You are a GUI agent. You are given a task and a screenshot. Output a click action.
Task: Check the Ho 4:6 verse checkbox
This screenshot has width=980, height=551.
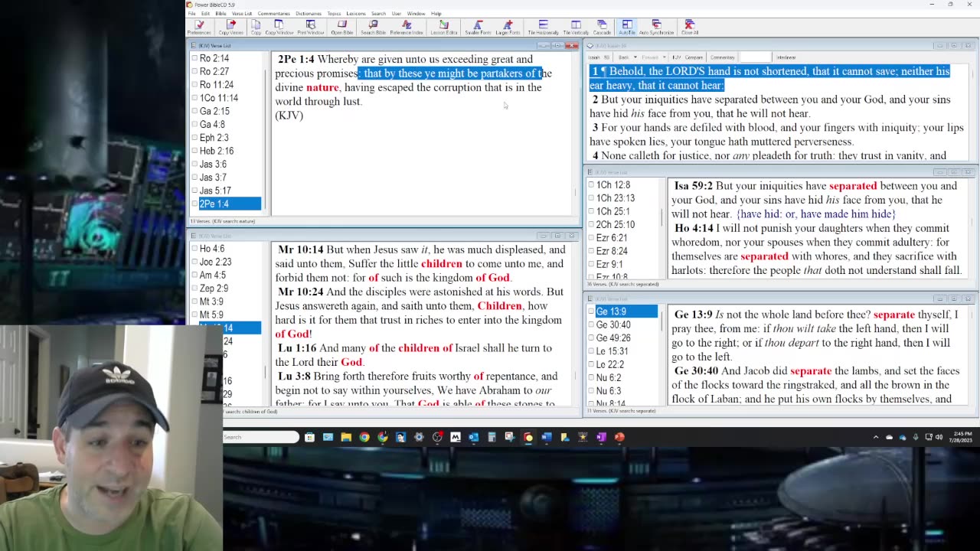tap(194, 249)
